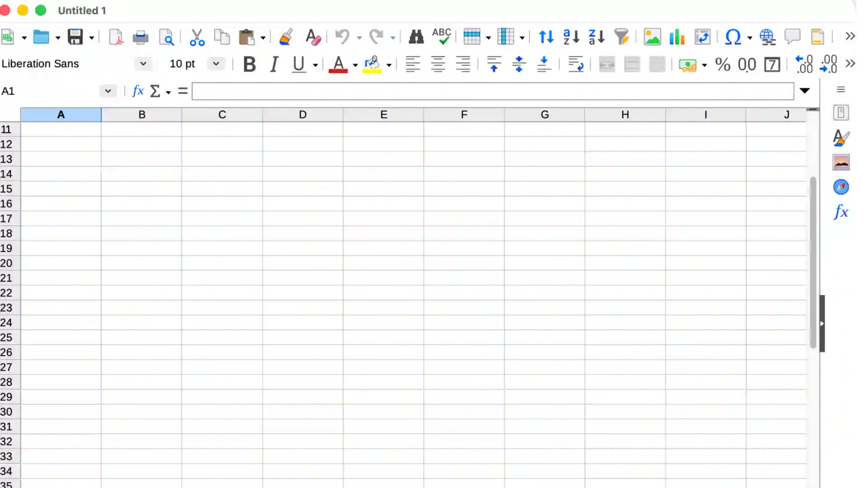The width and height of the screenshot is (868, 488).
Task: Open the Function Wizard fx button
Action: [138, 91]
